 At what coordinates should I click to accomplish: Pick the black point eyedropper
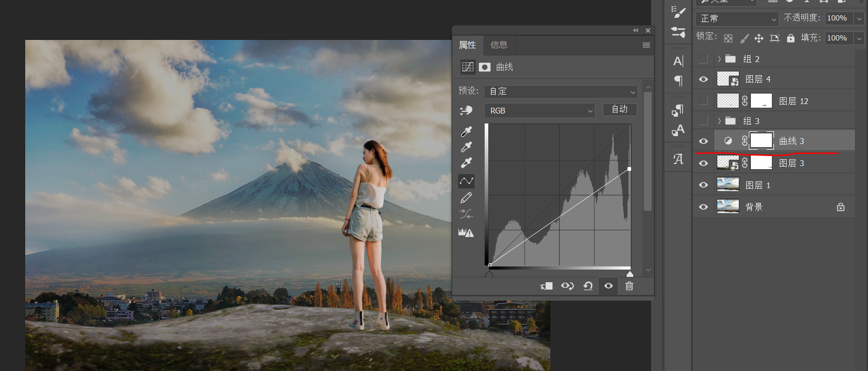pos(466,131)
